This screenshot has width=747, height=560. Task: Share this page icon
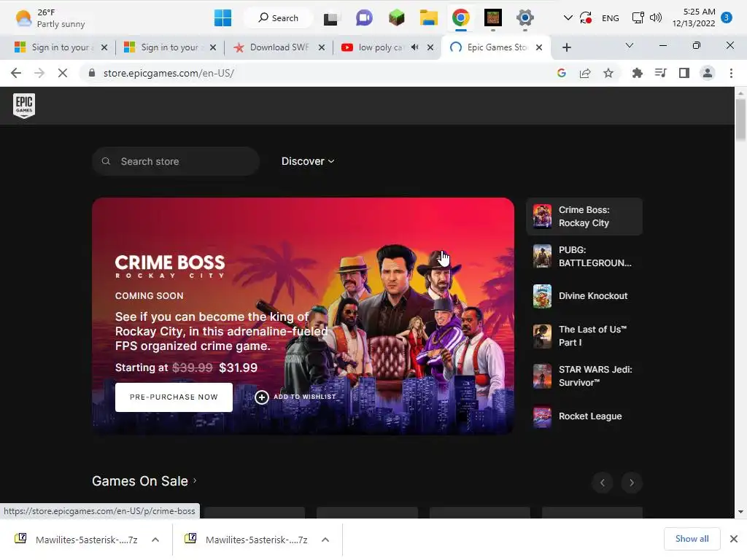click(585, 73)
